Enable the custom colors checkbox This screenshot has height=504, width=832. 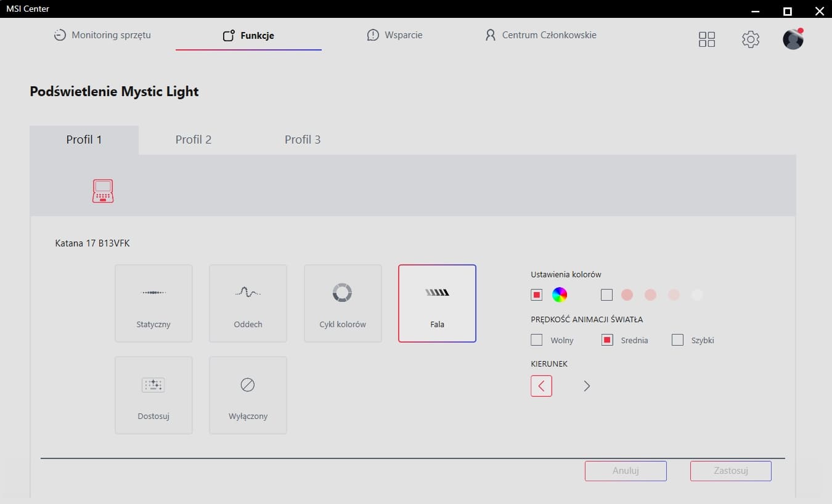point(606,295)
